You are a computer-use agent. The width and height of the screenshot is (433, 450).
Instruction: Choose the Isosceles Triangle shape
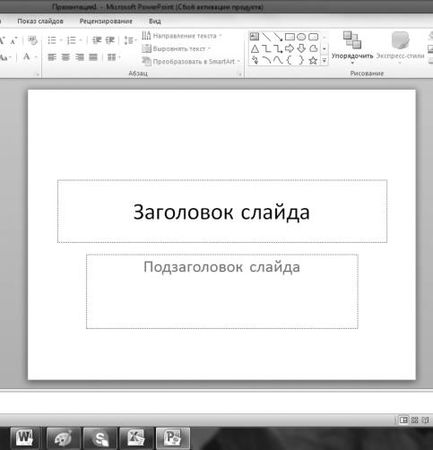pos(255,49)
